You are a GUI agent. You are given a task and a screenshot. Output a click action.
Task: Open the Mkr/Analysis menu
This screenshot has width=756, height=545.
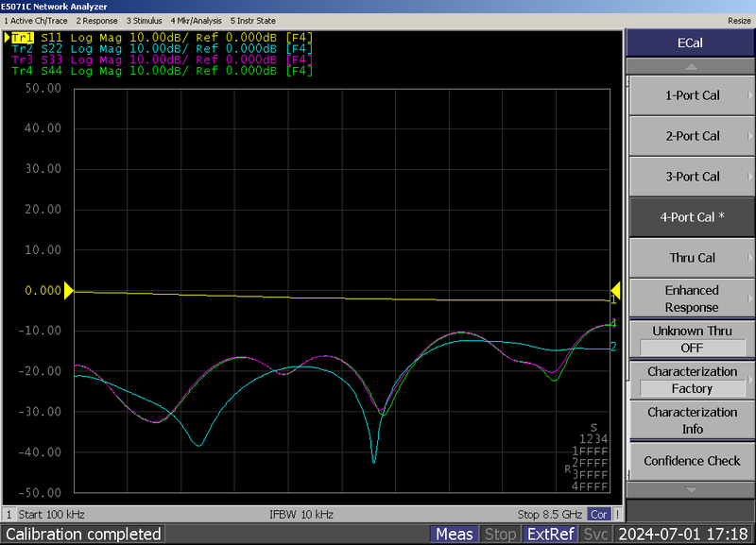tap(196, 20)
